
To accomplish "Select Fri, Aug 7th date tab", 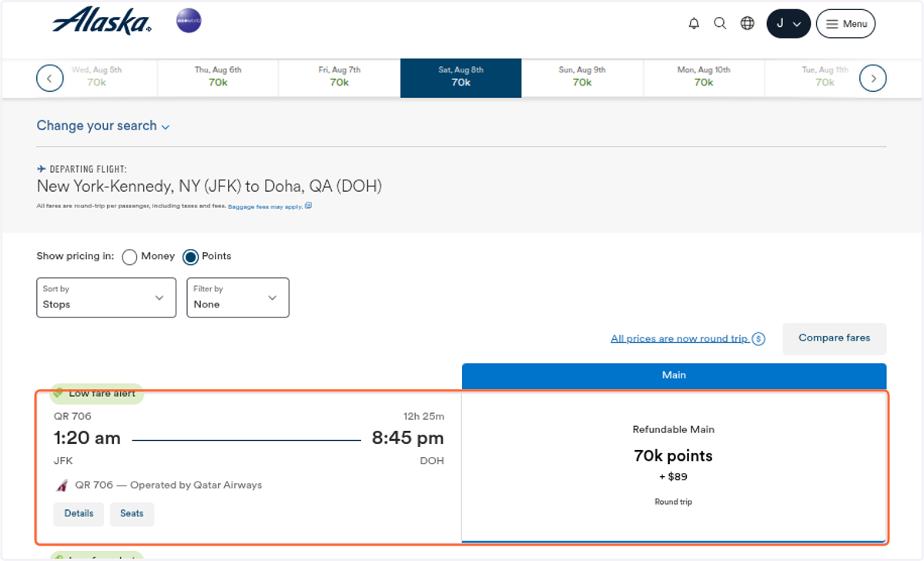I will click(x=340, y=77).
